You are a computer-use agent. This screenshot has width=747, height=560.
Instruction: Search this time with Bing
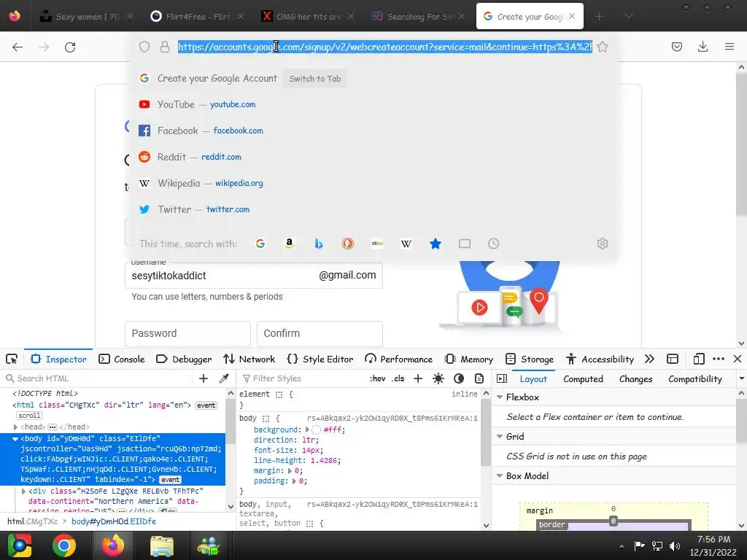pos(319,244)
